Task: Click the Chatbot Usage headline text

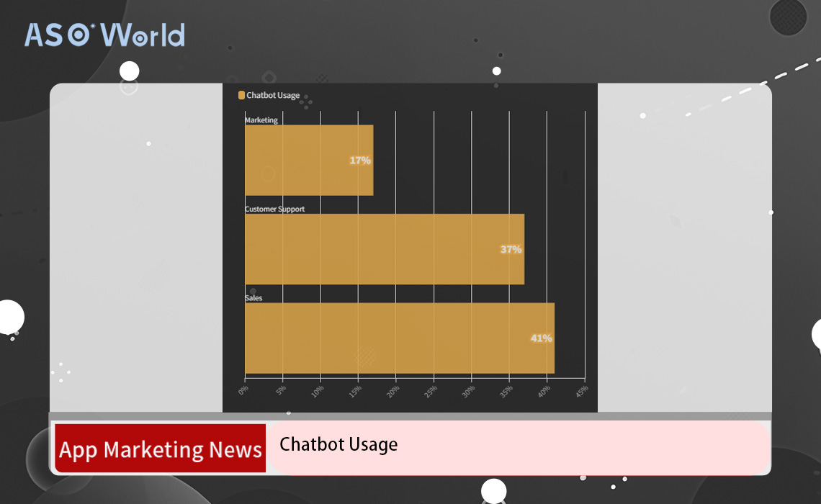Action: click(x=338, y=444)
